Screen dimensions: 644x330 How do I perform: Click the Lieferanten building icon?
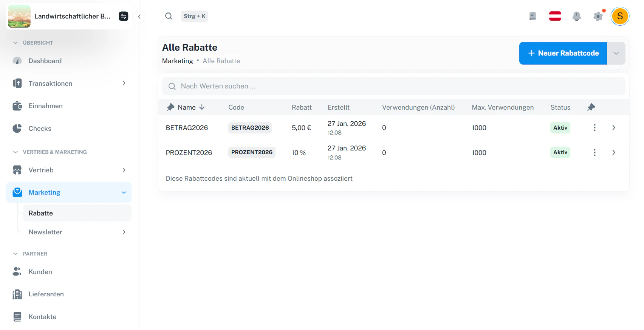click(17, 294)
